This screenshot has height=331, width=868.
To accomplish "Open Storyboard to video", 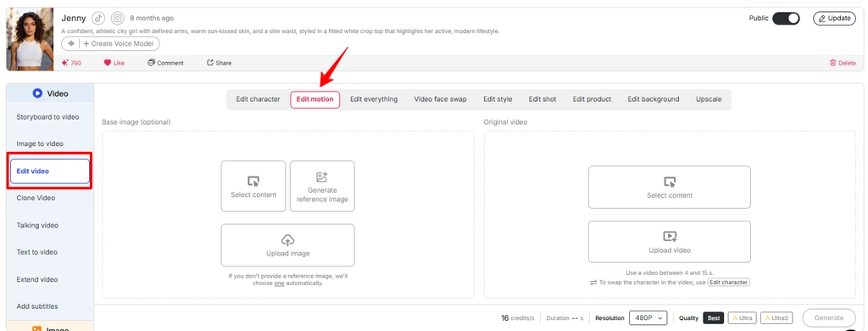I will [47, 117].
